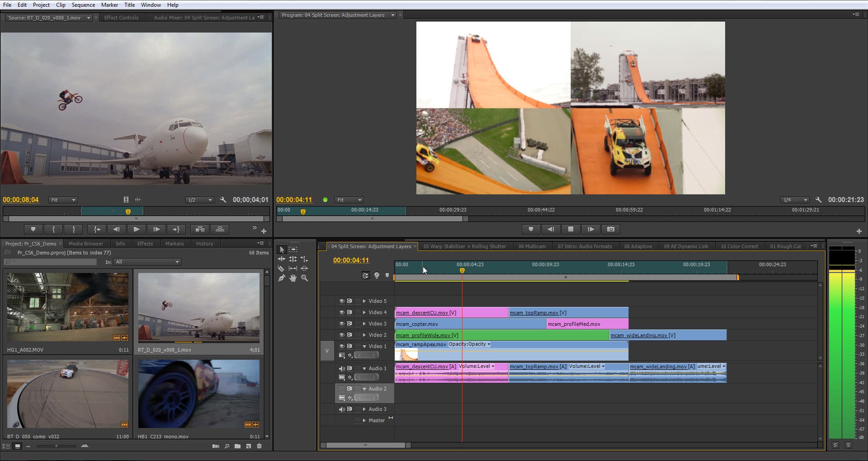868x461 pixels.
Task: Mute the Audio 1 track
Action: pos(342,369)
